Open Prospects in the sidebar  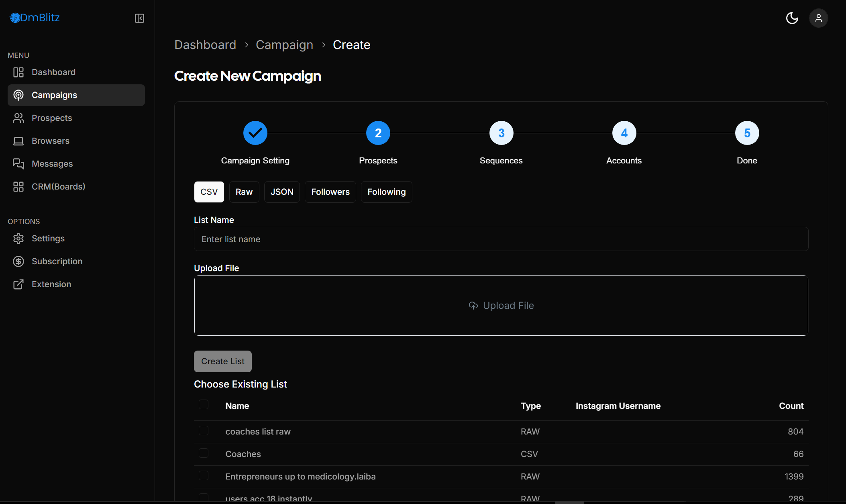(76, 118)
